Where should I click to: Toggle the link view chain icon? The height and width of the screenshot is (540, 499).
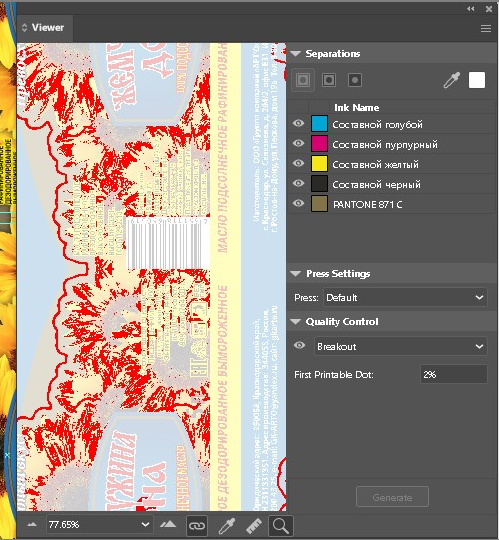tap(197, 526)
